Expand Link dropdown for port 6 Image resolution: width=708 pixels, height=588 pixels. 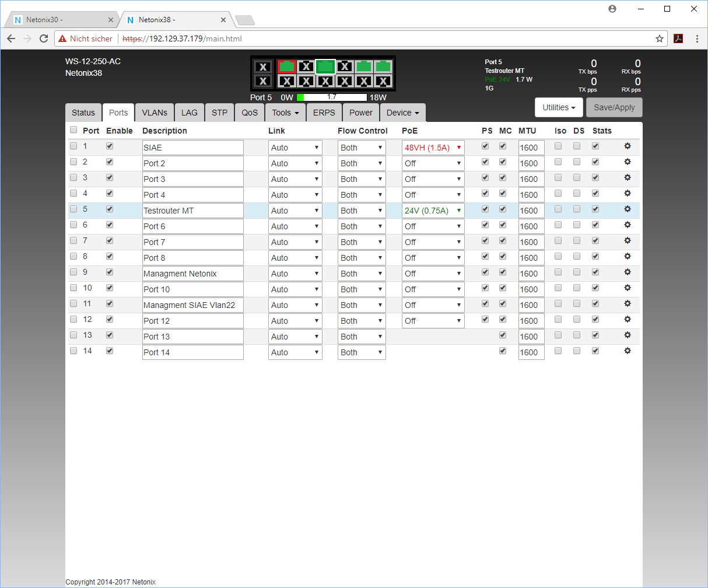pos(295,226)
